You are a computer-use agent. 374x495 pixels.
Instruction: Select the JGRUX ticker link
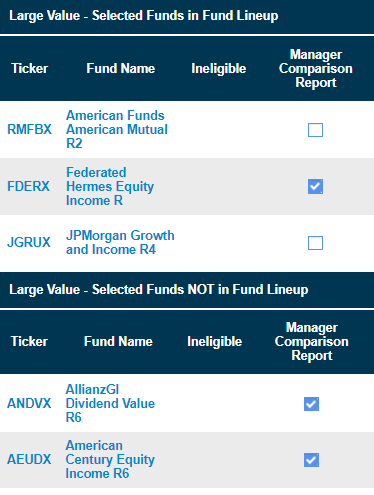coord(29,242)
